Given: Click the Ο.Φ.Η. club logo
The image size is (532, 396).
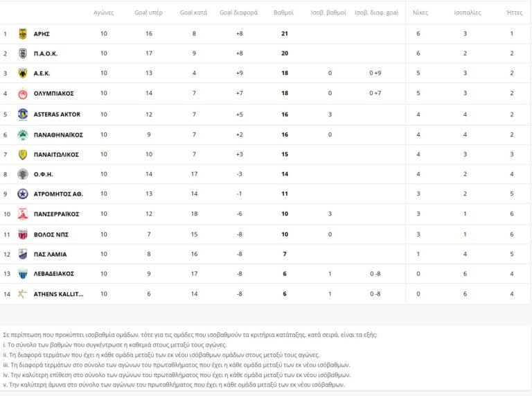Looking at the screenshot, I should 22,174.
